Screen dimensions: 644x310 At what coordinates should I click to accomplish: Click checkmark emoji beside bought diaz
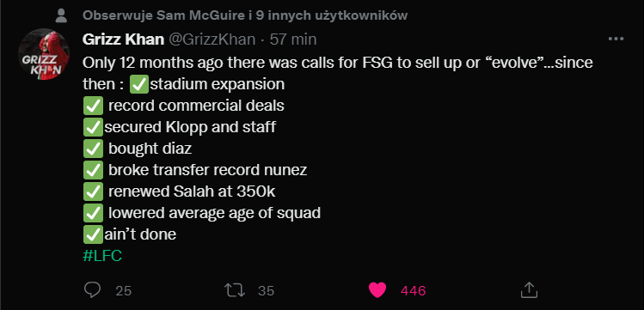[93, 149]
